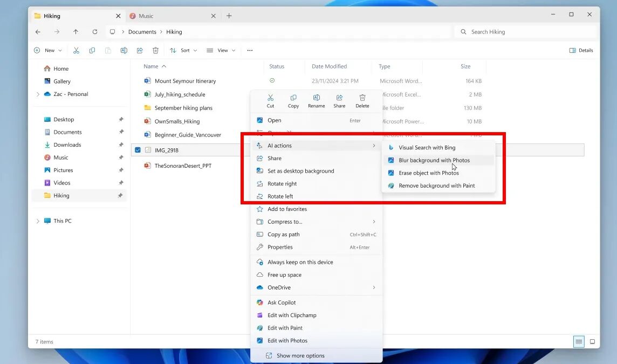Select the Rename icon above Open
617x364 pixels.
click(316, 98)
